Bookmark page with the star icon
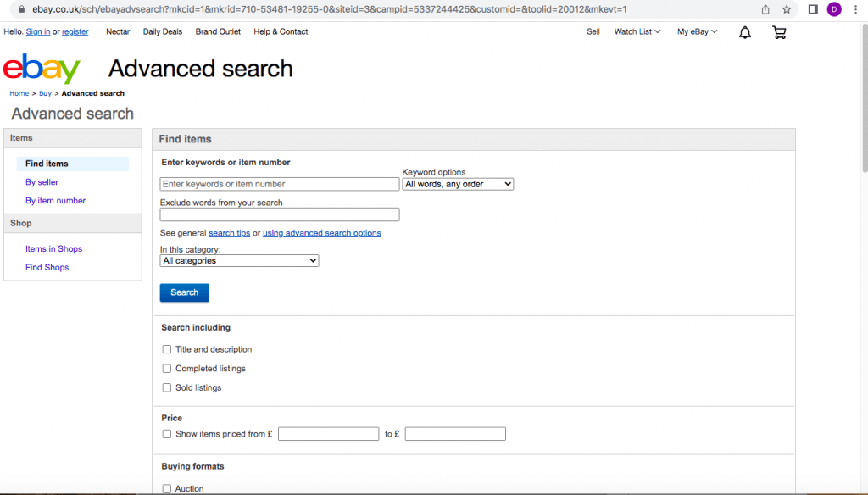This screenshot has height=495, width=868. (x=787, y=9)
